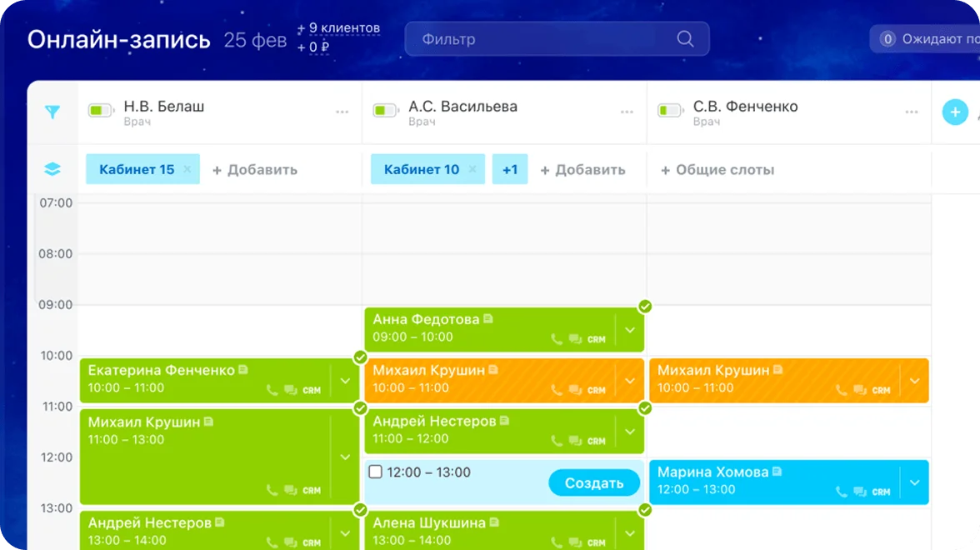Show the extra cabinets via the +1 tag
Viewport: 980px width, 550px height.
pos(510,168)
